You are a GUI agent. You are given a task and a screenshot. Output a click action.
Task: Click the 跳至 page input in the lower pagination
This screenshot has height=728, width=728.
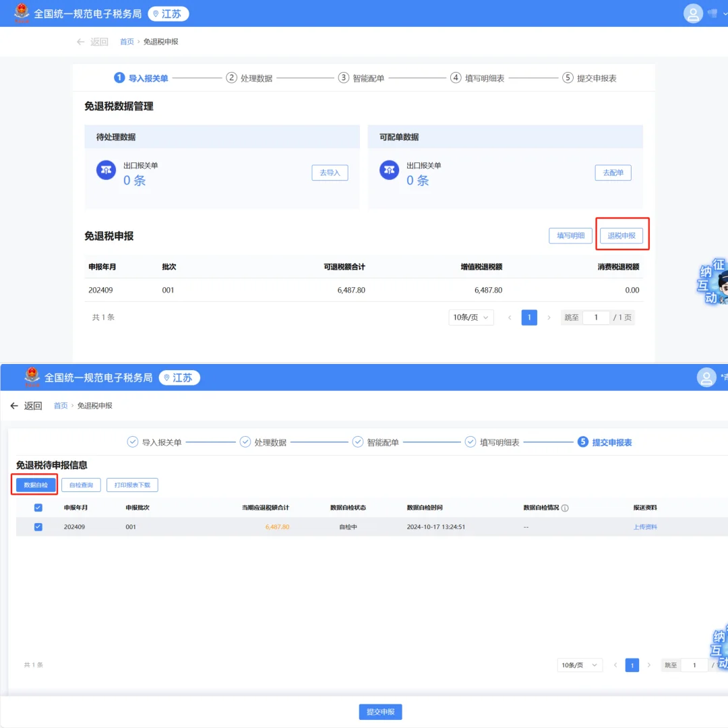click(694, 665)
